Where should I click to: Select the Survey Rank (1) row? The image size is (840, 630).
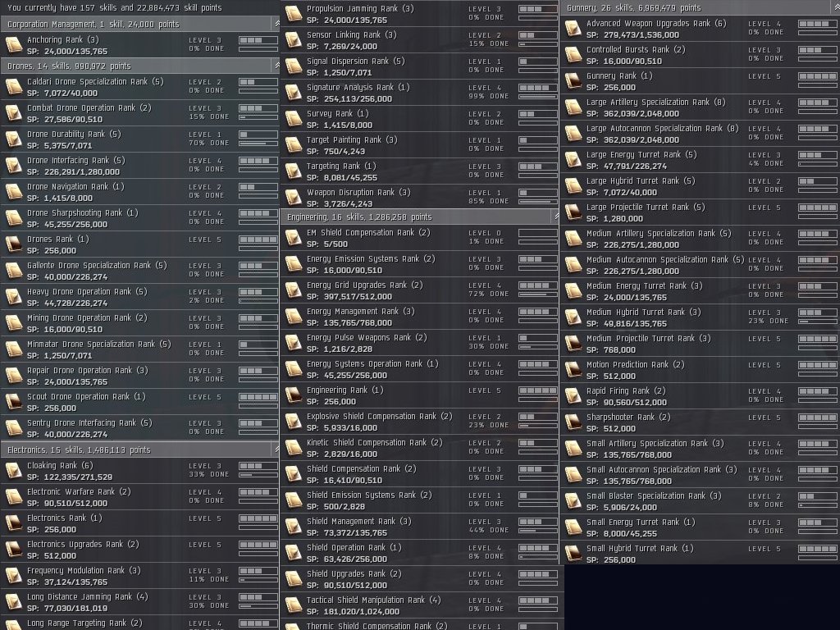[x=419, y=119]
